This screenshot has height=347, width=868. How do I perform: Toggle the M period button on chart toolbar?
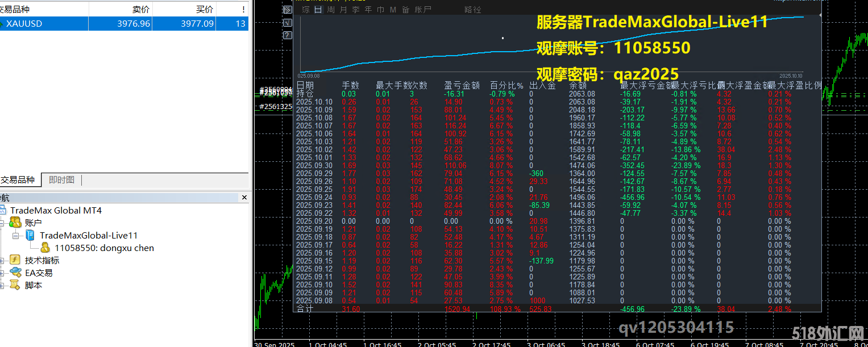[393, 9]
